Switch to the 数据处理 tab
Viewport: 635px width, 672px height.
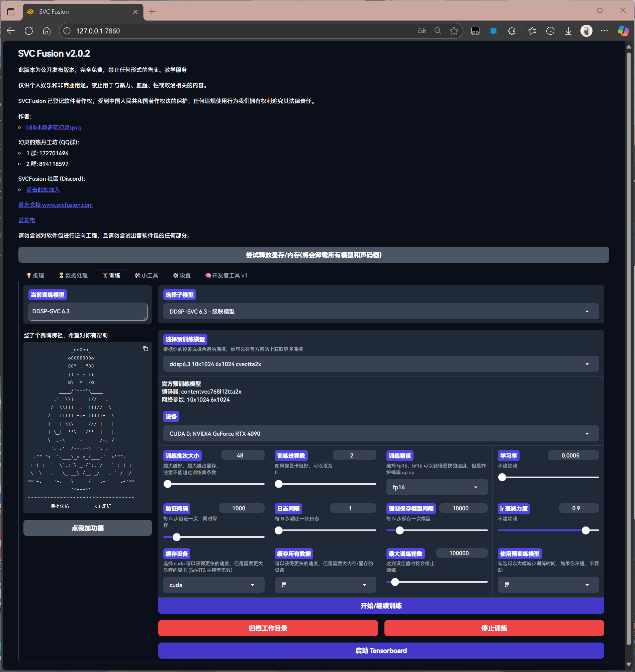point(74,275)
